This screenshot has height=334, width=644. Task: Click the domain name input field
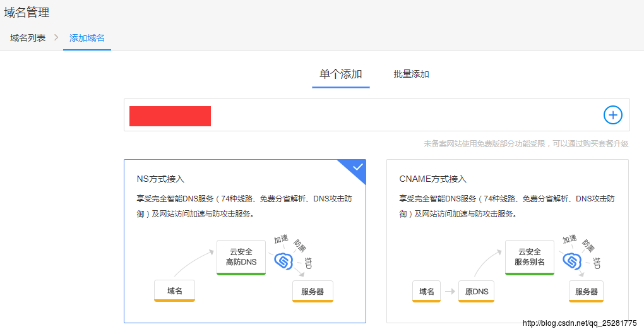[404, 116]
